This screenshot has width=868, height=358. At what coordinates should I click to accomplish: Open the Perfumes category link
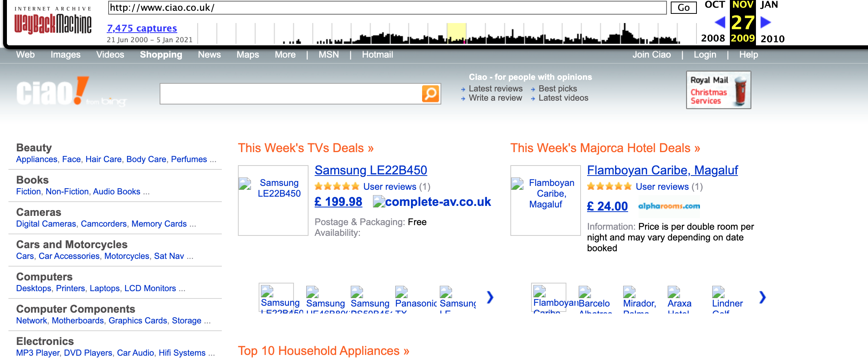point(189,159)
